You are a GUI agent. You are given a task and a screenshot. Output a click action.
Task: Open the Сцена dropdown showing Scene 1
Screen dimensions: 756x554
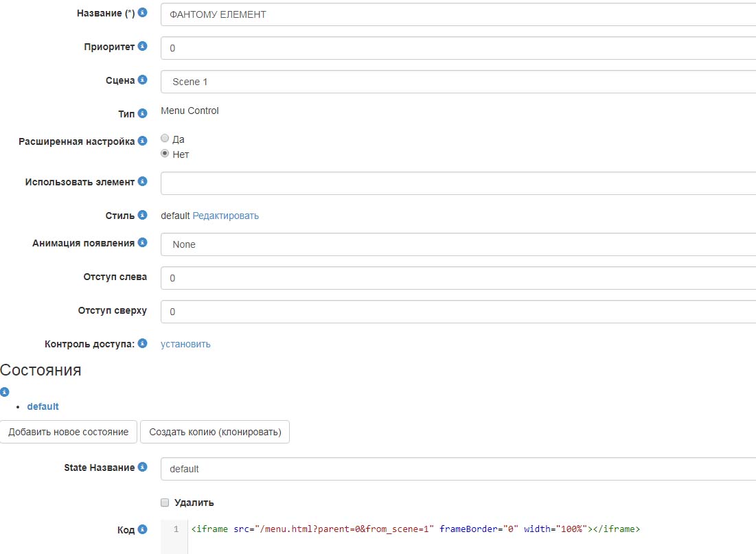click(458, 82)
